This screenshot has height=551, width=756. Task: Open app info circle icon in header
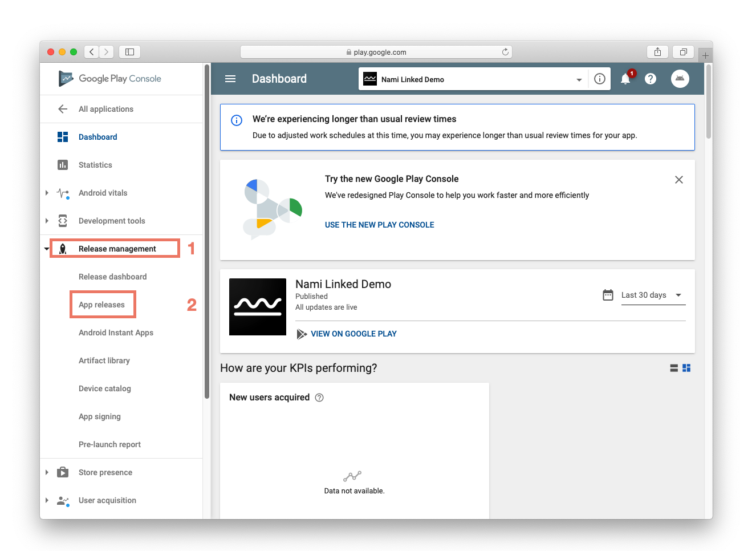coord(600,79)
